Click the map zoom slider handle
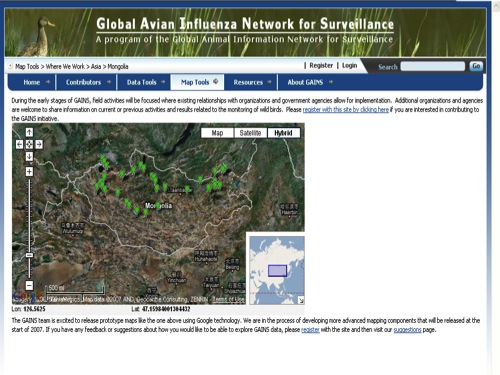The height and width of the screenshot is (375, 500). [29, 255]
